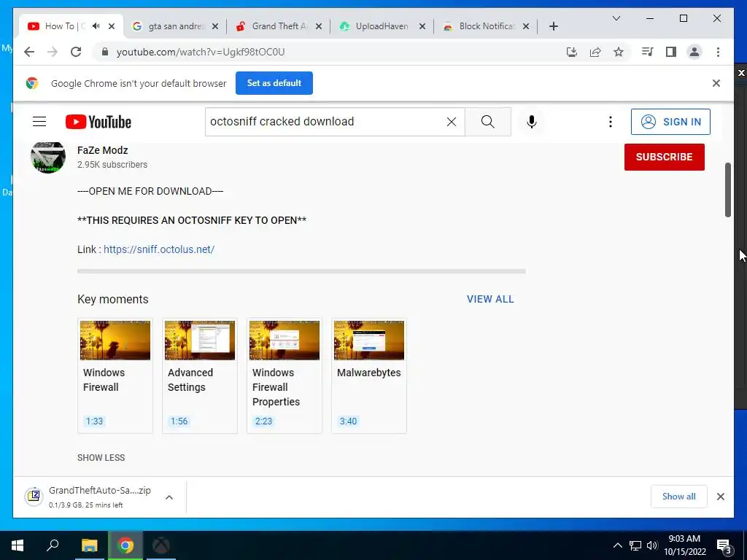Open the notification center
Image resolution: width=747 pixels, height=560 pixels.
[x=724, y=545]
